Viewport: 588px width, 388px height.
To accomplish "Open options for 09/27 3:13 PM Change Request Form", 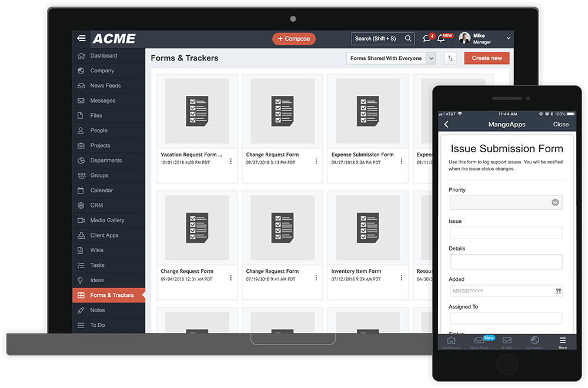I will pos(316,161).
